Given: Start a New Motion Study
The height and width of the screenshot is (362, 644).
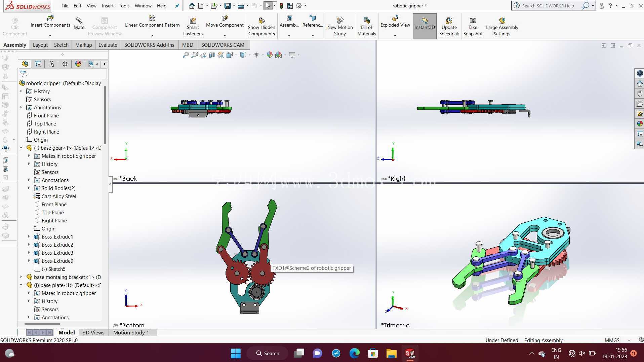Looking at the screenshot, I should coord(340,27).
